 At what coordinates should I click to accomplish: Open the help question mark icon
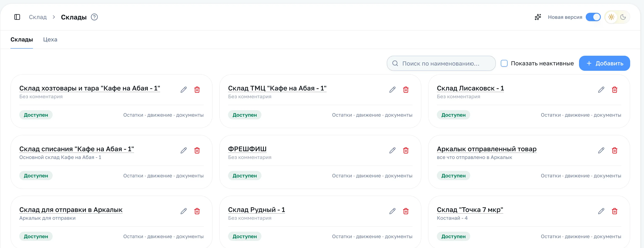click(x=94, y=17)
